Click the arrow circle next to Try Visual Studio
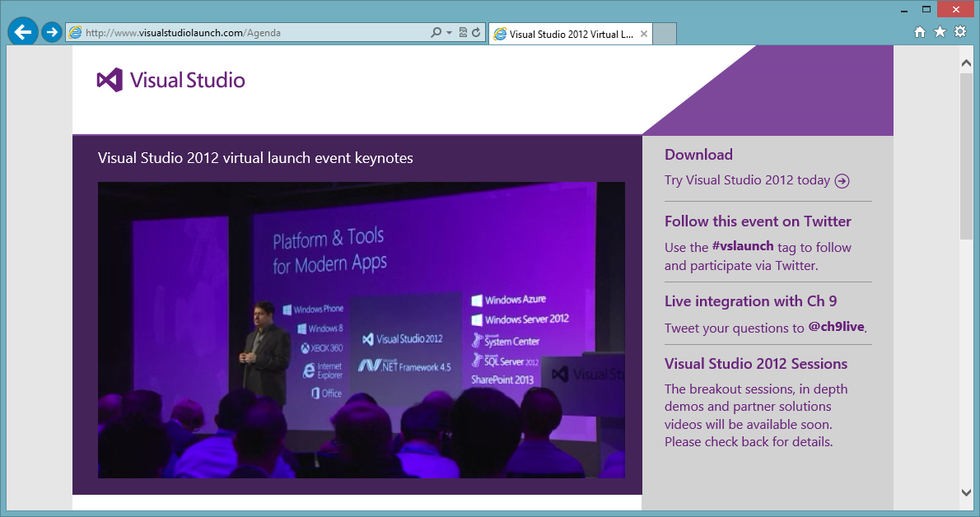The width and height of the screenshot is (980, 517). (842, 181)
